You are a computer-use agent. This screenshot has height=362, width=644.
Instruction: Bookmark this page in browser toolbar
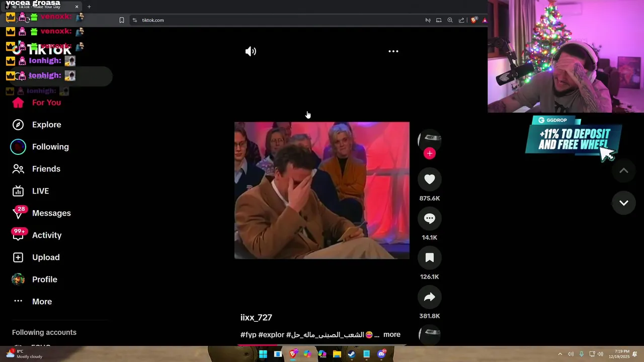[x=122, y=20]
